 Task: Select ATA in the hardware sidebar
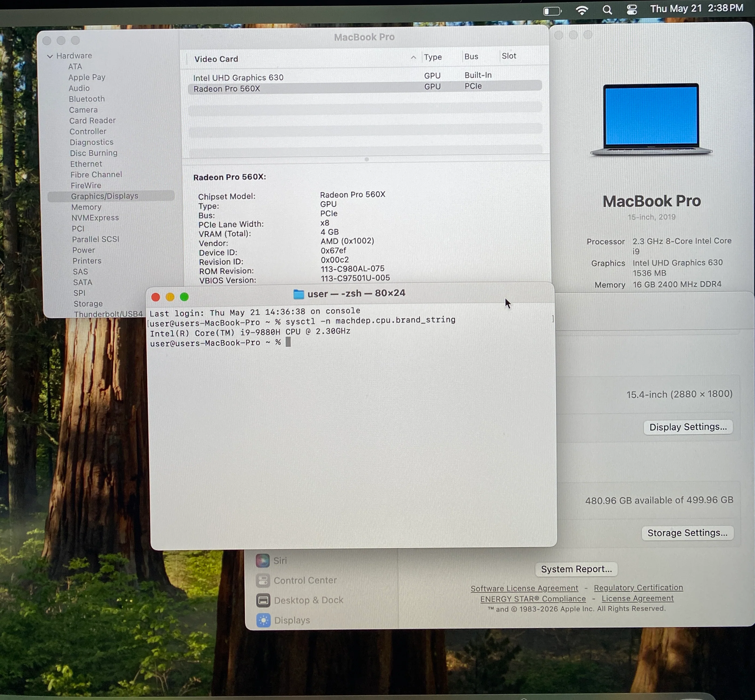tap(75, 67)
